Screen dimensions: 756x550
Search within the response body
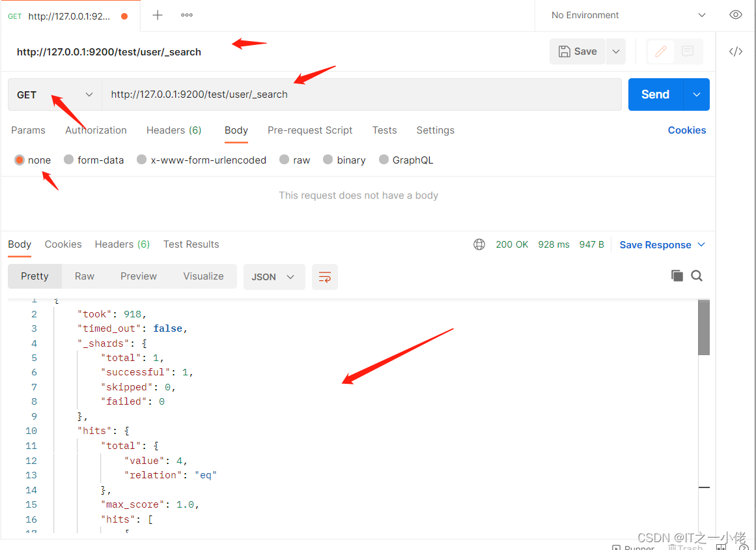tap(697, 276)
